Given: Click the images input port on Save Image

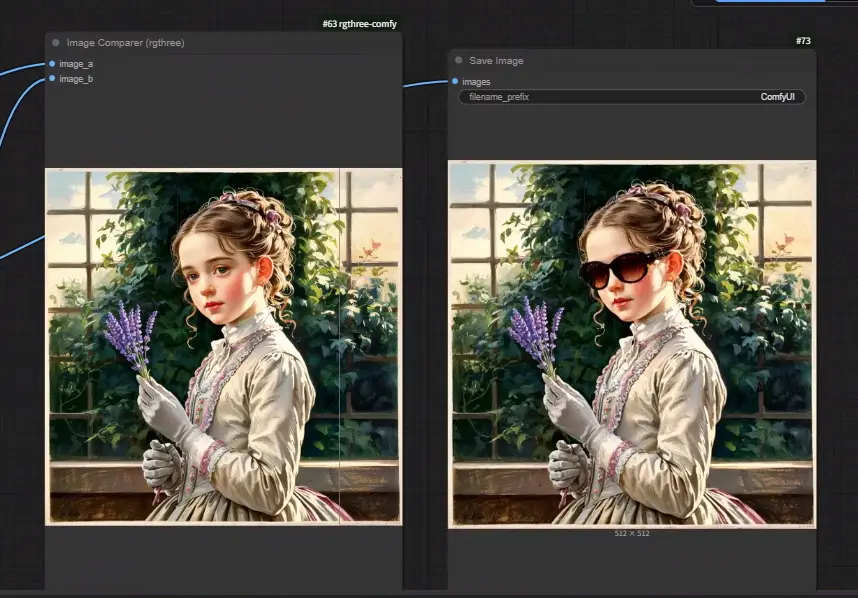Looking at the screenshot, I should click(x=455, y=81).
